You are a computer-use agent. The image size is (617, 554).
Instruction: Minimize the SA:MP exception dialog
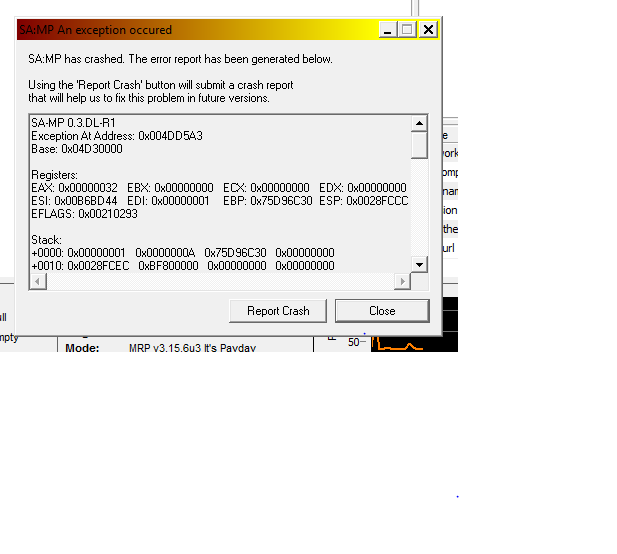[388, 30]
